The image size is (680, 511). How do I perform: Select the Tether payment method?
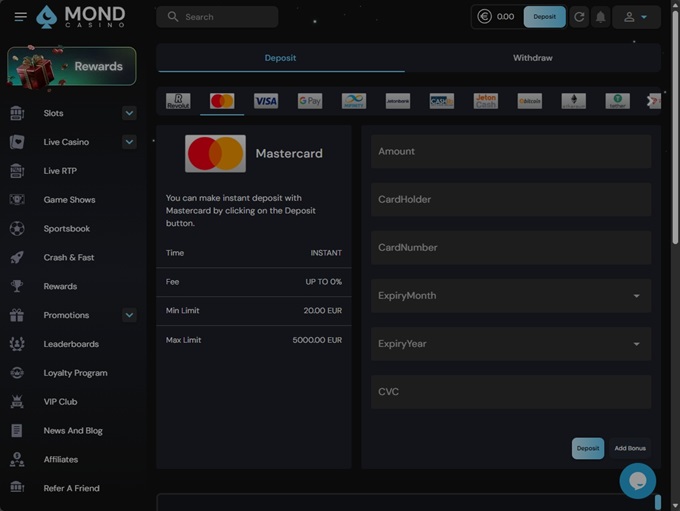pyautogui.click(x=617, y=101)
